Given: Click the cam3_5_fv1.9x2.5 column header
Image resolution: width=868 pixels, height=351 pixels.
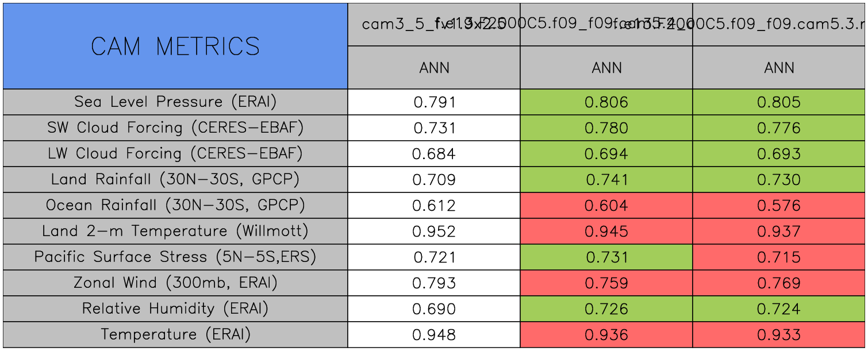Looking at the screenshot, I should pos(434,25).
